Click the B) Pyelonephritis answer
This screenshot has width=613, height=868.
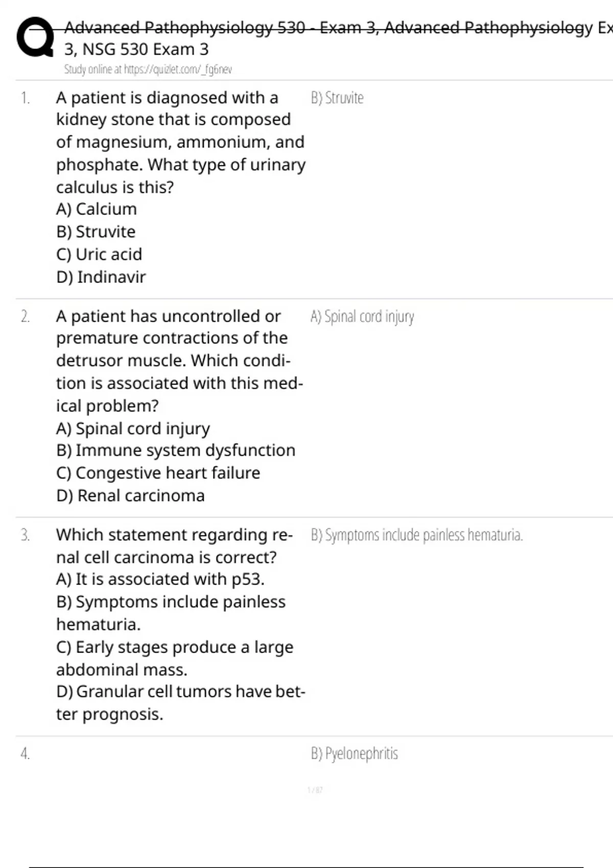[354, 754]
